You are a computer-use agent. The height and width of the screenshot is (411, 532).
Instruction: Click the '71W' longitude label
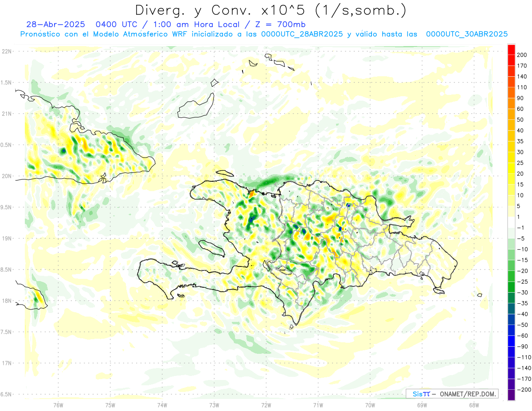[x=318, y=405]
